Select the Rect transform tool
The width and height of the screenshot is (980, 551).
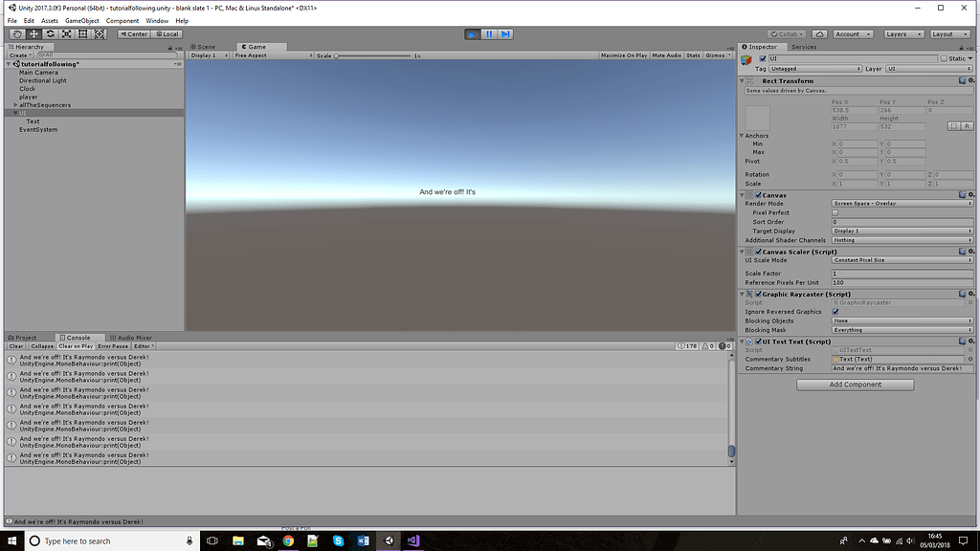coord(81,33)
